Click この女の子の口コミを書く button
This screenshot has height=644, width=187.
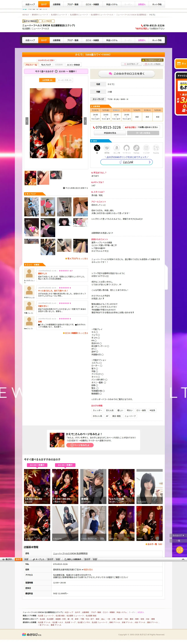pyautogui.click(x=127, y=74)
